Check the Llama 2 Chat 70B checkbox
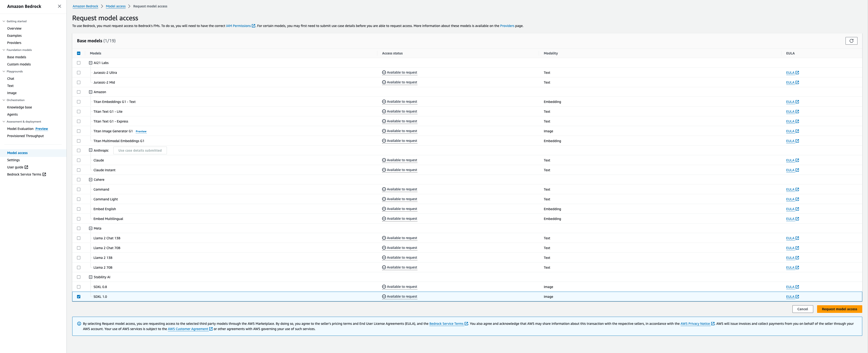The image size is (868, 353). [78, 248]
